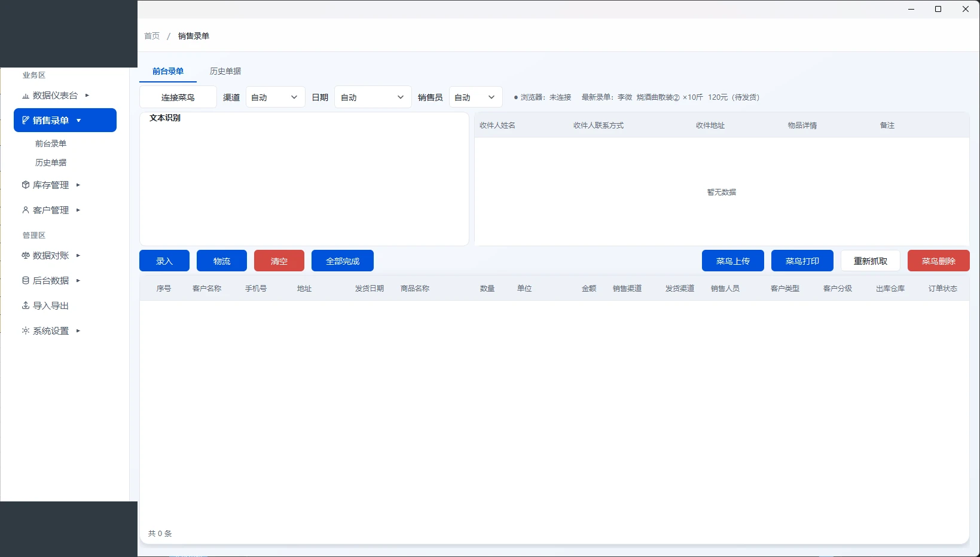
Task: Click the 连接菜鸟 button
Action: click(178, 97)
